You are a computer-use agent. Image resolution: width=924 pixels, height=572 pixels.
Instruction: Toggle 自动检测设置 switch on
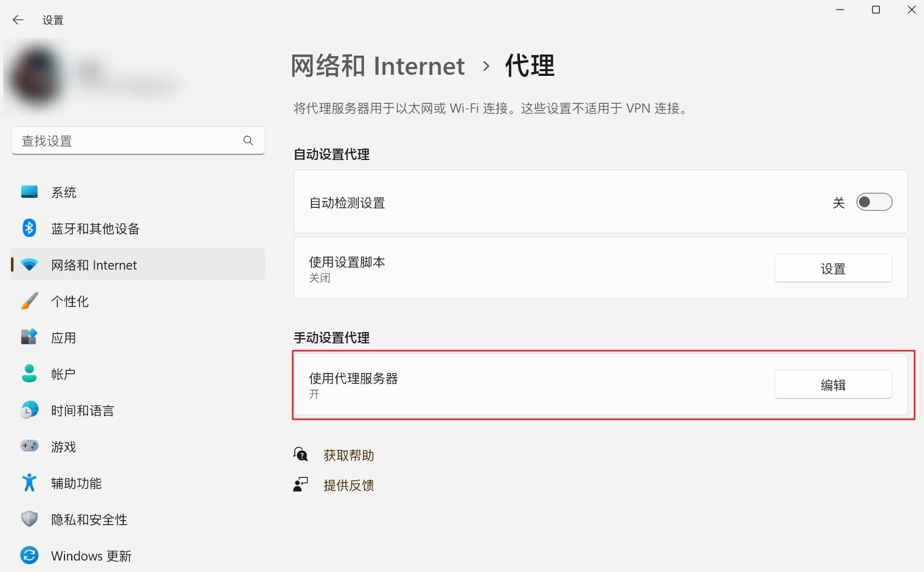[x=874, y=202]
